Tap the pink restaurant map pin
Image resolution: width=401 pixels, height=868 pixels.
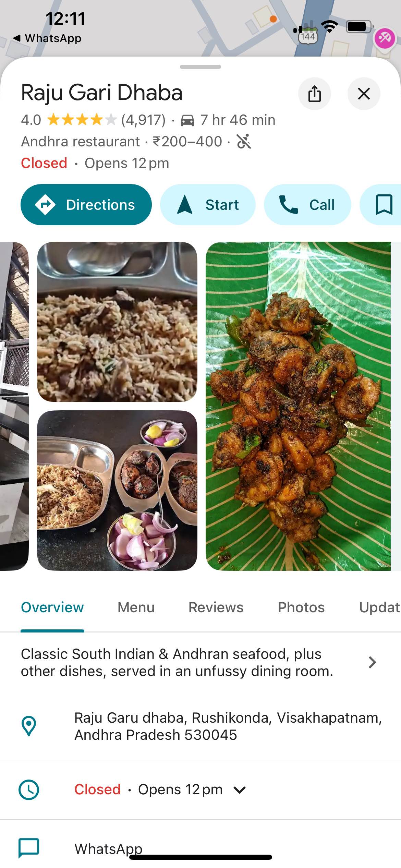[x=385, y=38]
